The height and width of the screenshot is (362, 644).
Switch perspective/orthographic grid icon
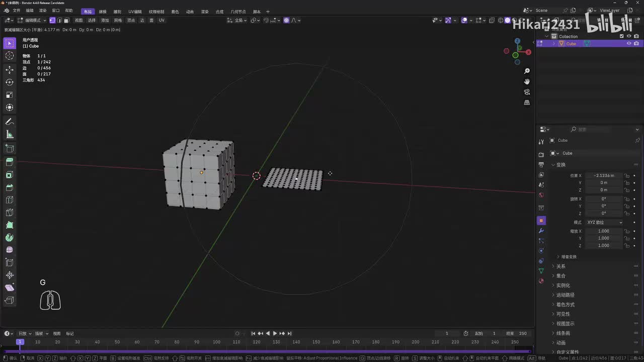pos(527,103)
